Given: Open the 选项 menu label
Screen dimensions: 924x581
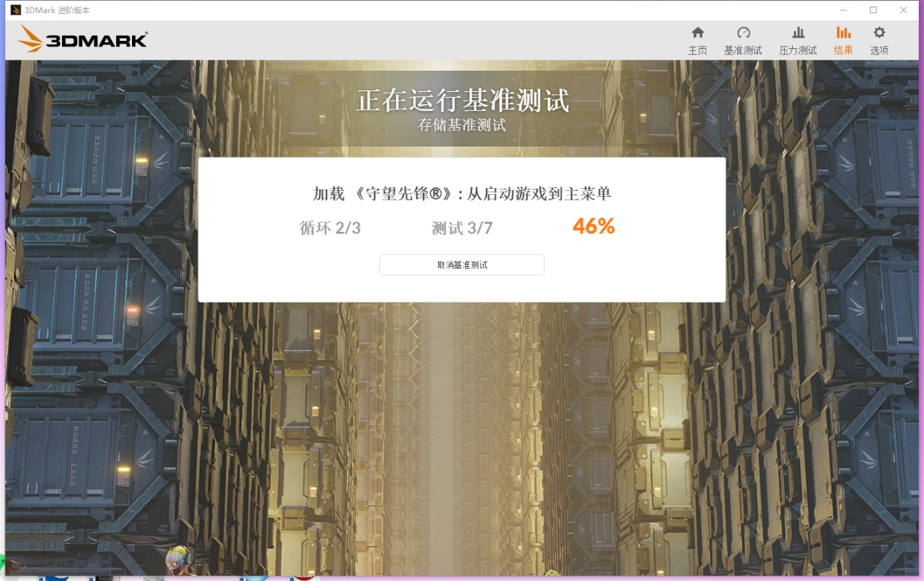Looking at the screenshot, I should (x=879, y=50).
